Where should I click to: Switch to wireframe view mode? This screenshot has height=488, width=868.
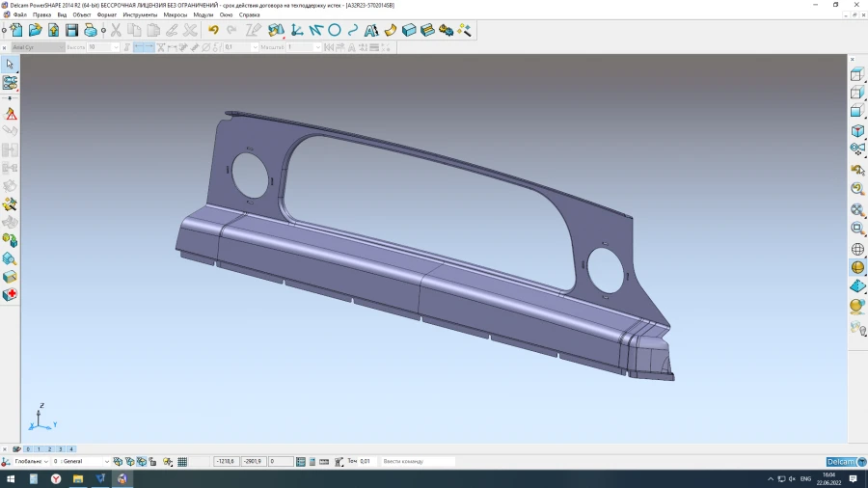[856, 249]
